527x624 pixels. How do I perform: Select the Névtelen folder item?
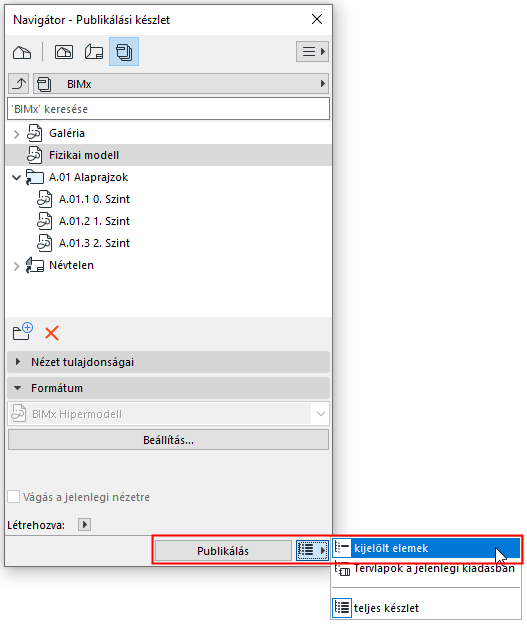71,265
